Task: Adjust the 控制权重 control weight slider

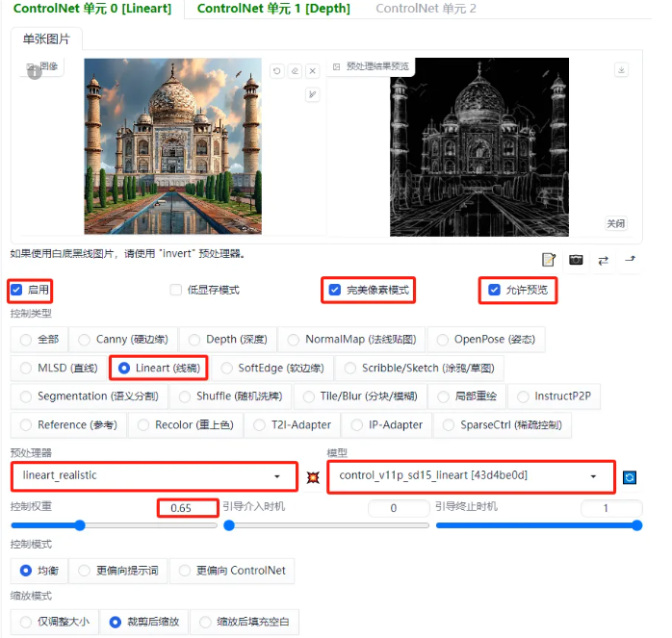Action: coord(114,525)
